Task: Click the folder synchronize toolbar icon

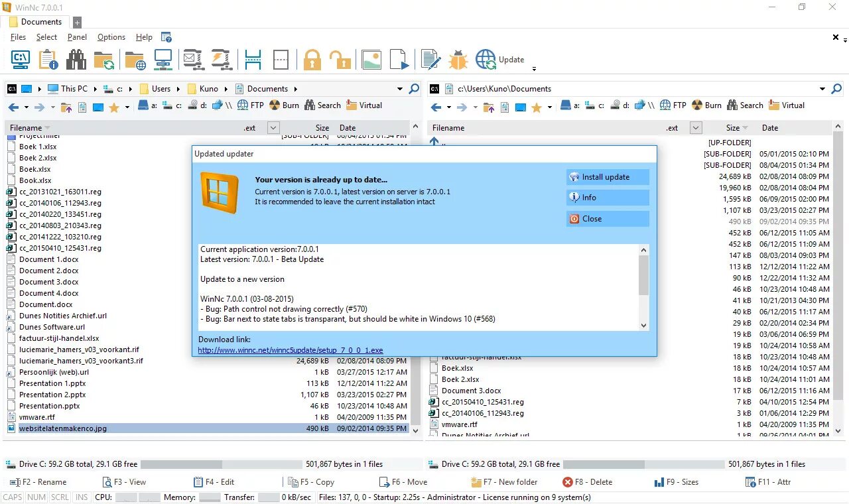Action: point(104,60)
